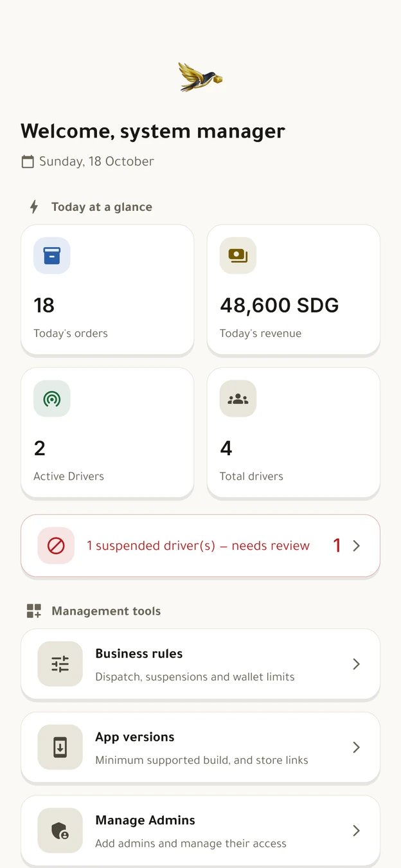Screen dimensions: 401x868
Task: Click the 'Today at a glance' section label
Action: pyautogui.click(x=102, y=207)
